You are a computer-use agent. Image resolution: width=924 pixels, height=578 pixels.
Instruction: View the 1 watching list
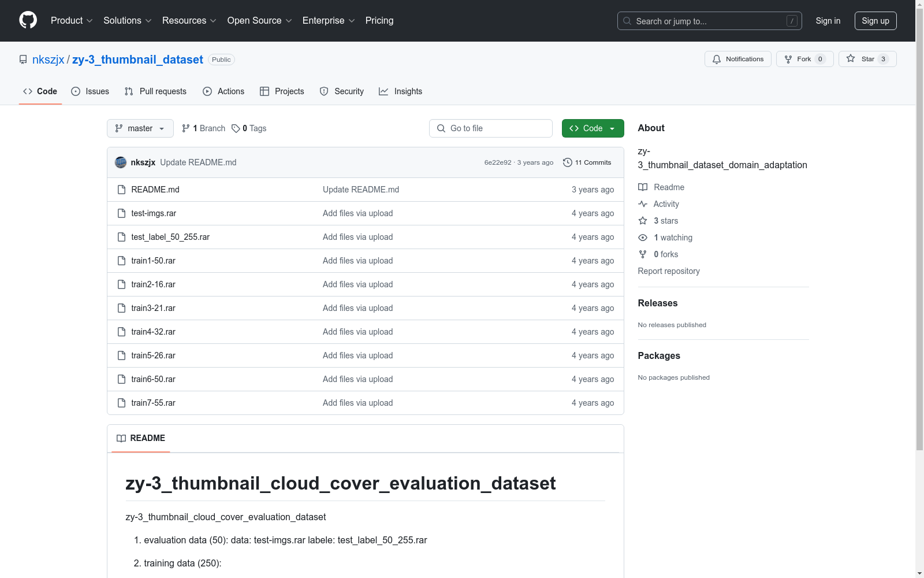tap(665, 238)
